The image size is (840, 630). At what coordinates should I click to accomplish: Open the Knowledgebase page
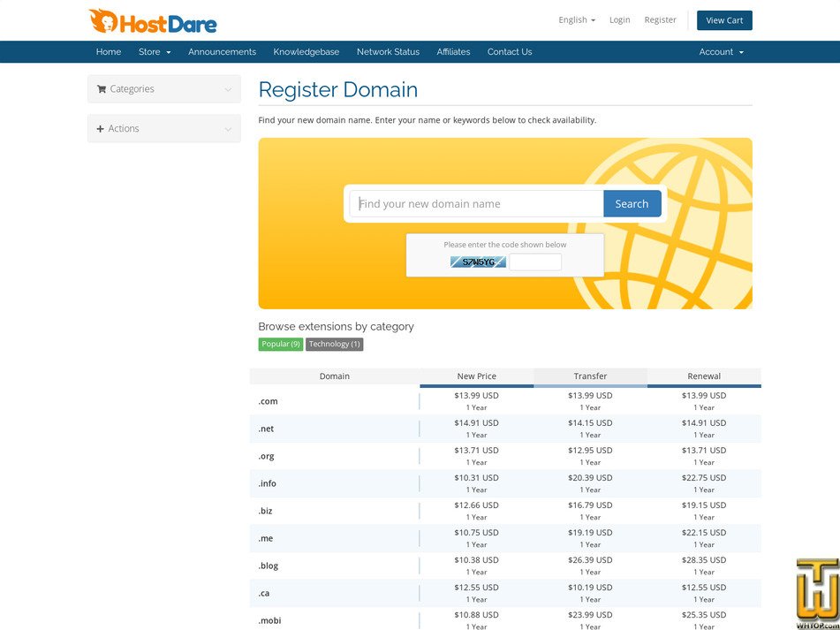coord(306,51)
